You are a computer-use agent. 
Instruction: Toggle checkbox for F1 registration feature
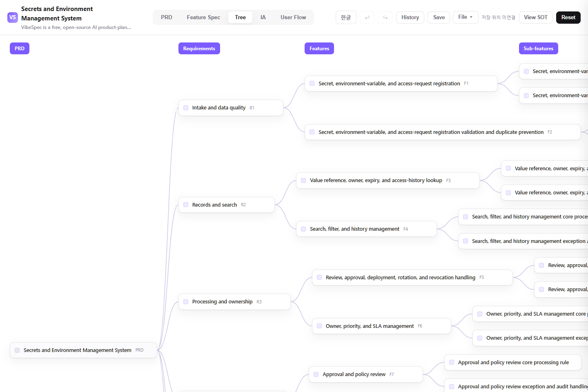tap(312, 83)
